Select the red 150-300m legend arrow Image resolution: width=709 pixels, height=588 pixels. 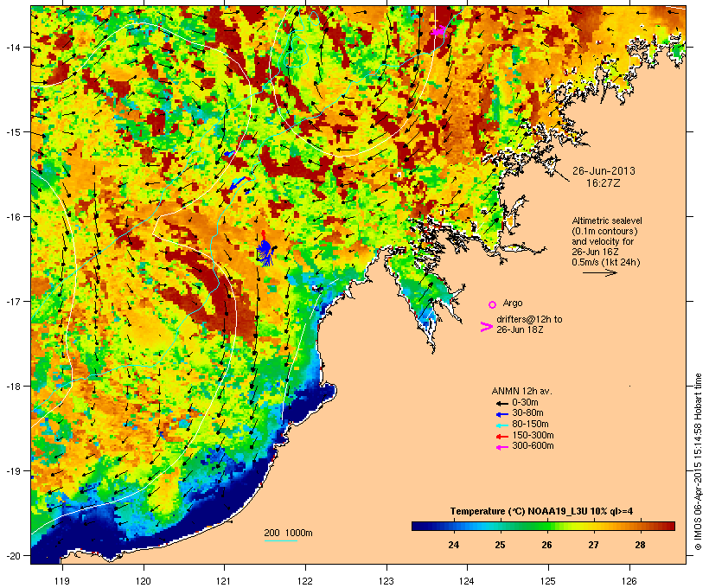[x=501, y=437]
